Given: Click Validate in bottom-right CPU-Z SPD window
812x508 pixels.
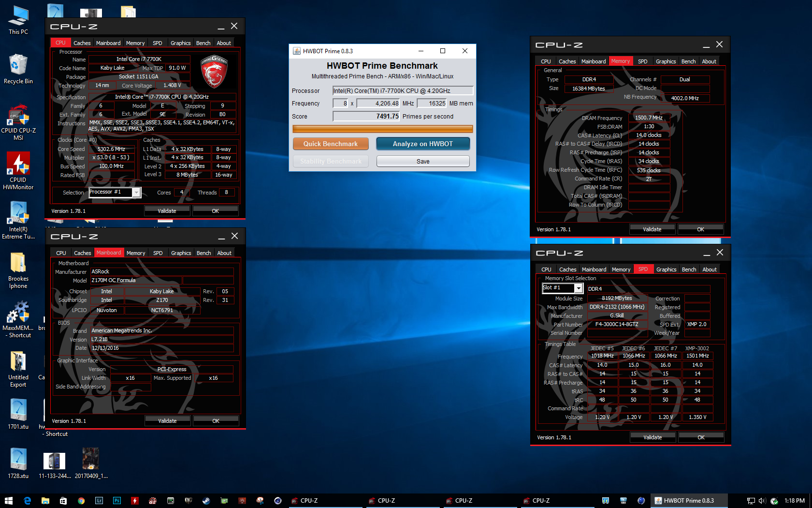Looking at the screenshot, I should tap(652, 437).
